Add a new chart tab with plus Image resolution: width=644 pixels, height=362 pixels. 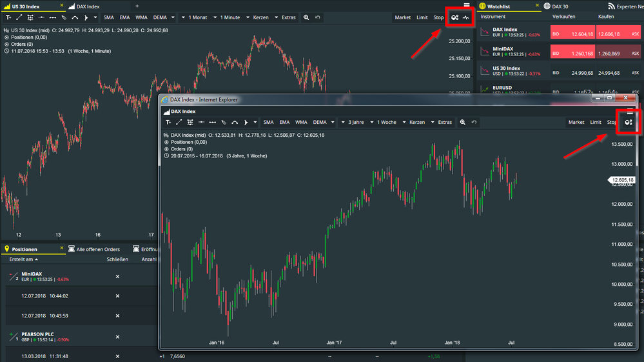(x=137, y=6)
